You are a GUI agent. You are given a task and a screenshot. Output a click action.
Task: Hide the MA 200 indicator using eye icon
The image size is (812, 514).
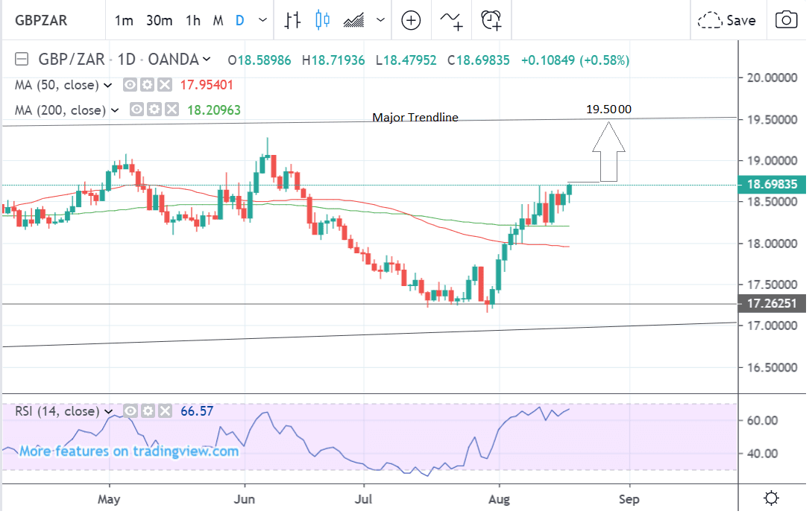tap(137, 110)
